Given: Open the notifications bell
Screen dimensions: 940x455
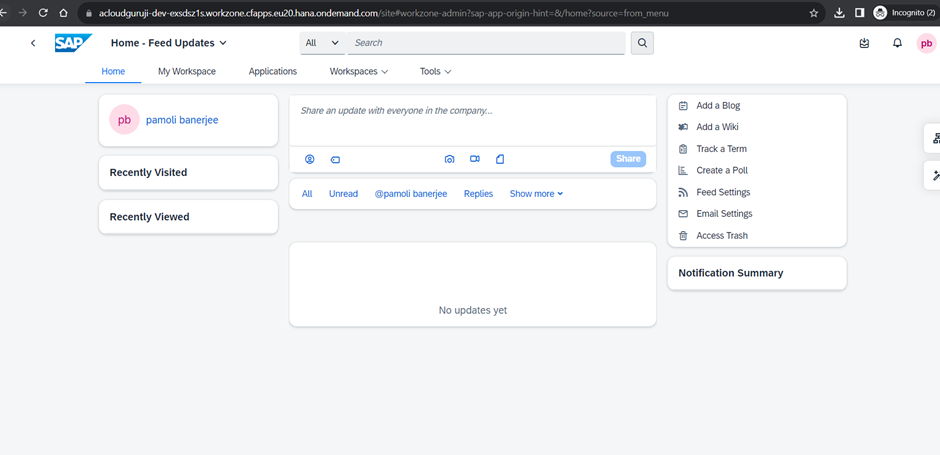Looking at the screenshot, I should click(897, 43).
